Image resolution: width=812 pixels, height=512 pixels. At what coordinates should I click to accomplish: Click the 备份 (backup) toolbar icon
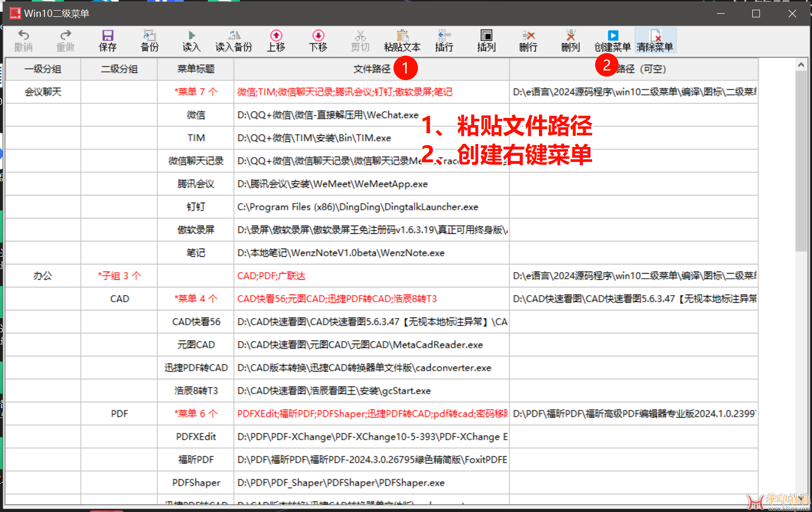point(150,40)
